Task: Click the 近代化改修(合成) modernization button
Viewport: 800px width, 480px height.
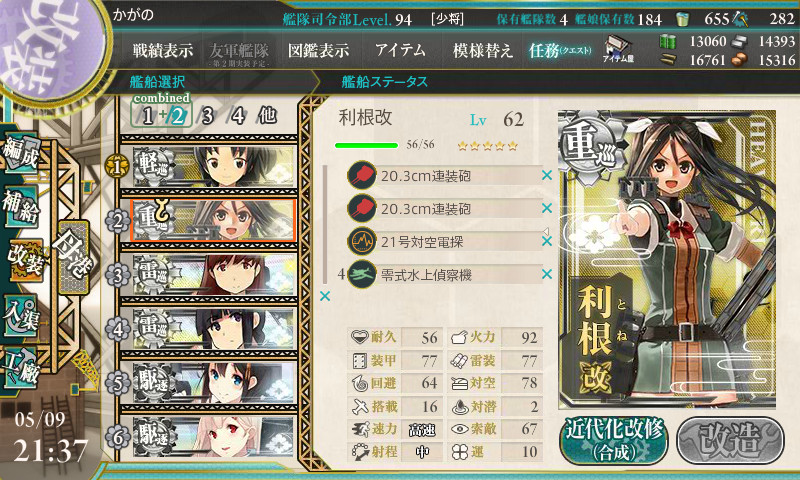Action: click(x=614, y=440)
